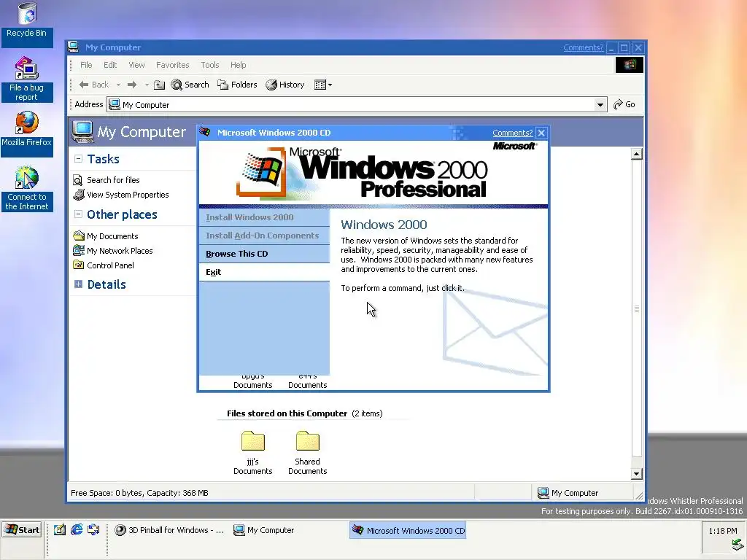The height and width of the screenshot is (560, 747).
Task: Open the Address bar dropdown arrow
Action: point(600,105)
